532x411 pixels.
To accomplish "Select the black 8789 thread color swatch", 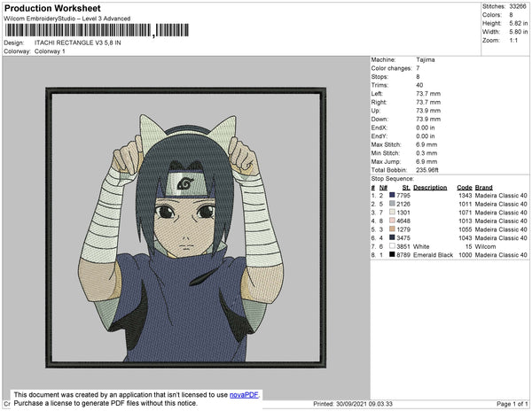I will coord(392,254).
